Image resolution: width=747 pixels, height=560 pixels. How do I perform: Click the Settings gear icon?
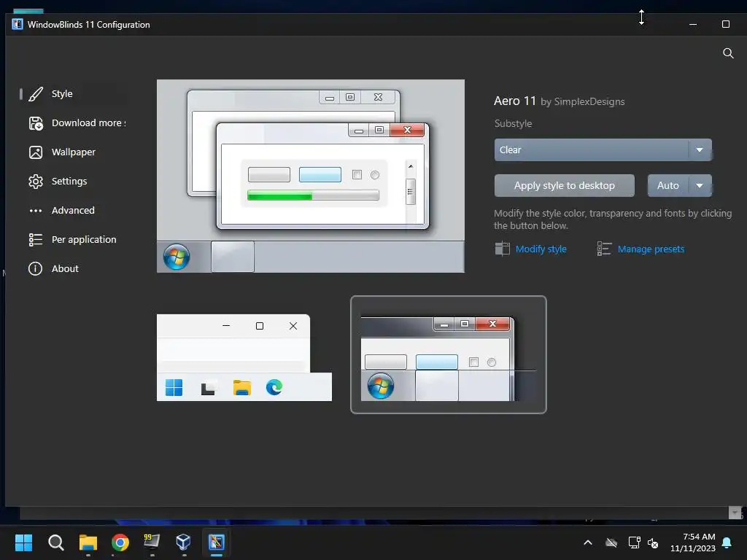[36, 182]
